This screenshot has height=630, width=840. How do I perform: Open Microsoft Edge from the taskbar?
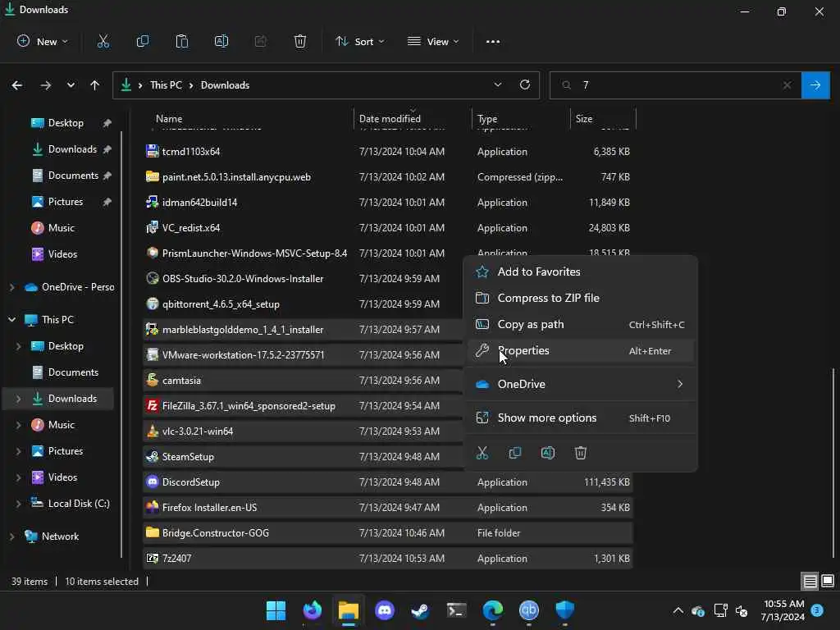click(x=493, y=610)
